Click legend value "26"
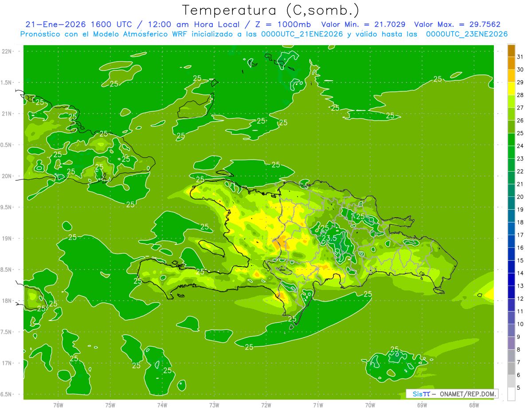Screen dimensions: 532x411 [520, 121]
